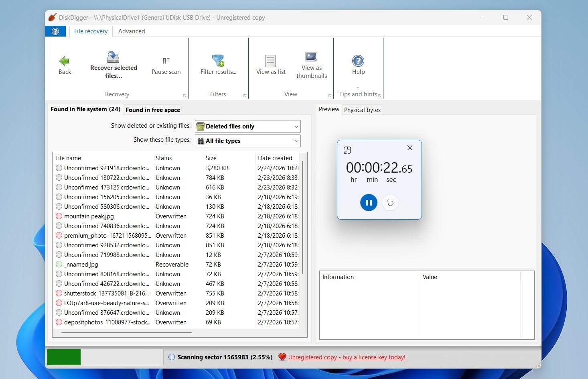
Task: Expand the Help dropdown arrow below Help
Action: click(x=358, y=87)
